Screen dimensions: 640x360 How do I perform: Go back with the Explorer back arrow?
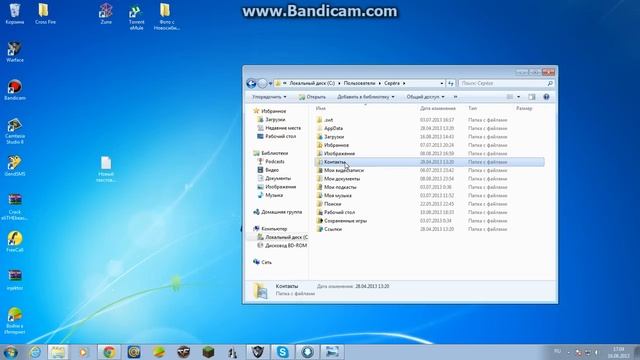[x=251, y=83]
